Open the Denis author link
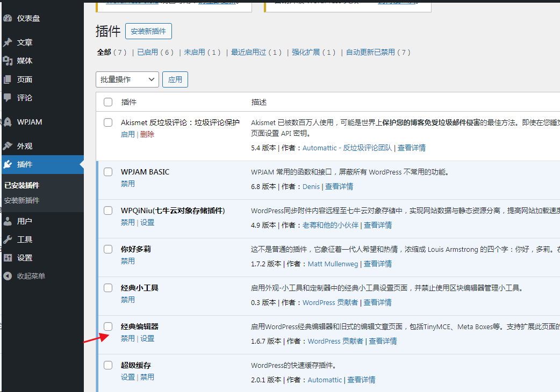The height and width of the screenshot is (392, 560). pyautogui.click(x=311, y=186)
